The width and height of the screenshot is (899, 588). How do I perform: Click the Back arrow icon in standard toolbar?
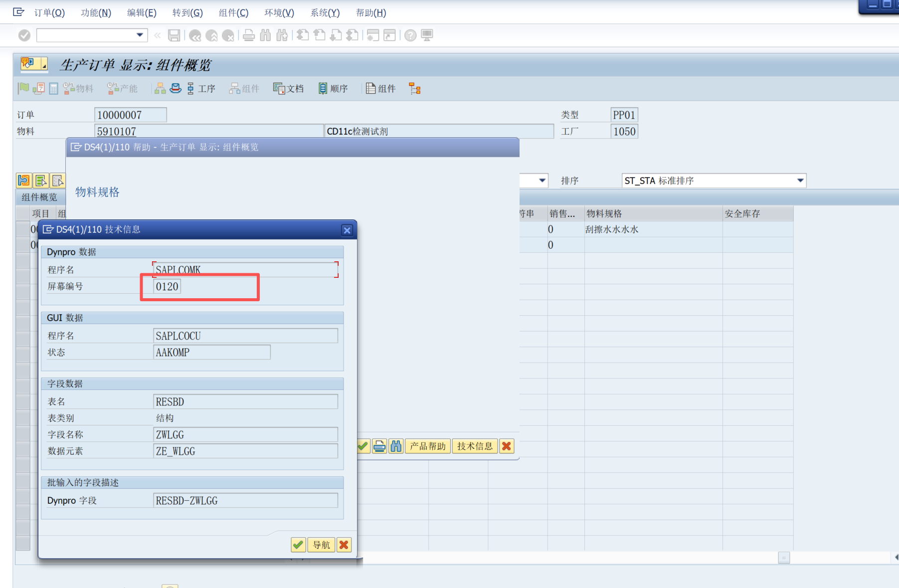(195, 35)
